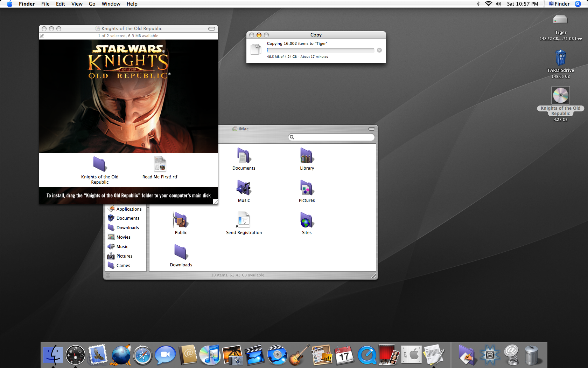Open the Finder menu beside the Apple menu
Viewport: 588px width, 368px height.
27,4
